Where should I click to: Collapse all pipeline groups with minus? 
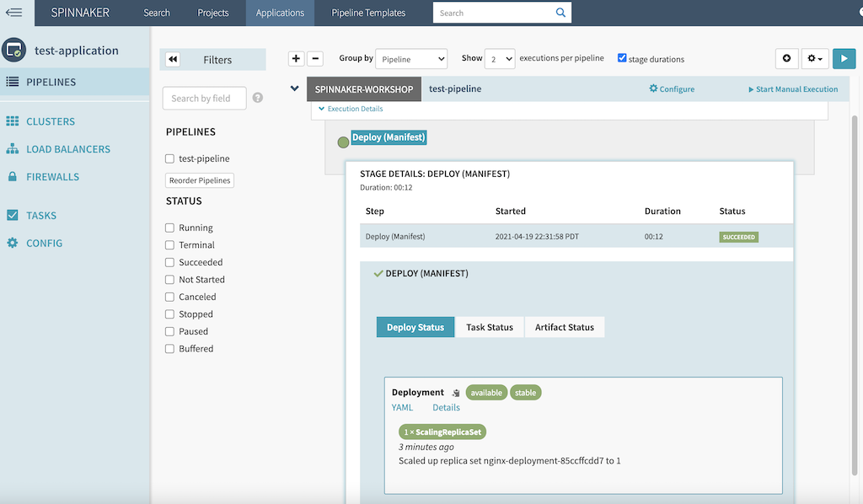tap(315, 58)
